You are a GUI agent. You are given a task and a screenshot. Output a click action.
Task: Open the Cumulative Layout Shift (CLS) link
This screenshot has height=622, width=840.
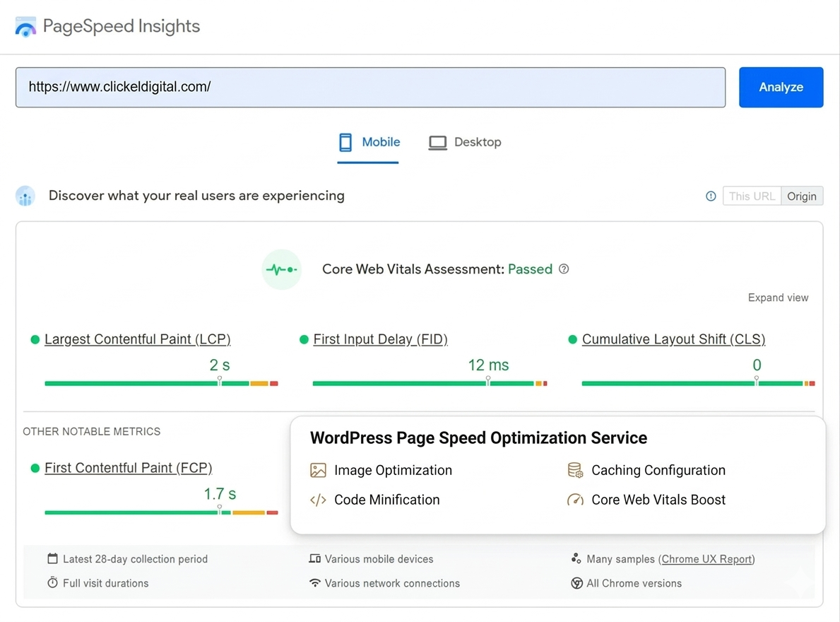pos(673,340)
